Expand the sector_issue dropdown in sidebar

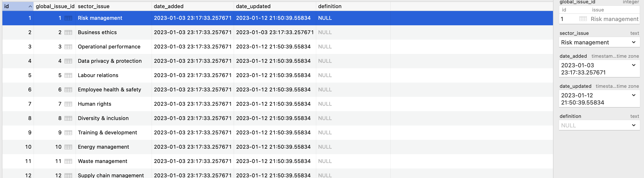(633, 42)
